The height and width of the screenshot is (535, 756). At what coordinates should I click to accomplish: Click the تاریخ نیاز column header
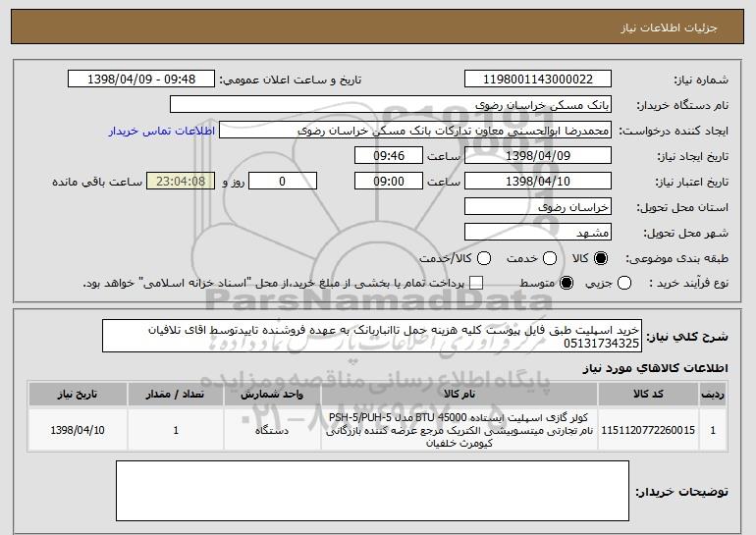pos(78,395)
